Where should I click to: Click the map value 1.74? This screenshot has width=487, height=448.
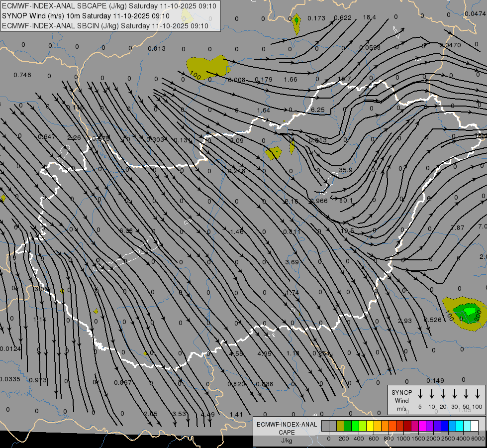pyautogui.click(x=292, y=293)
